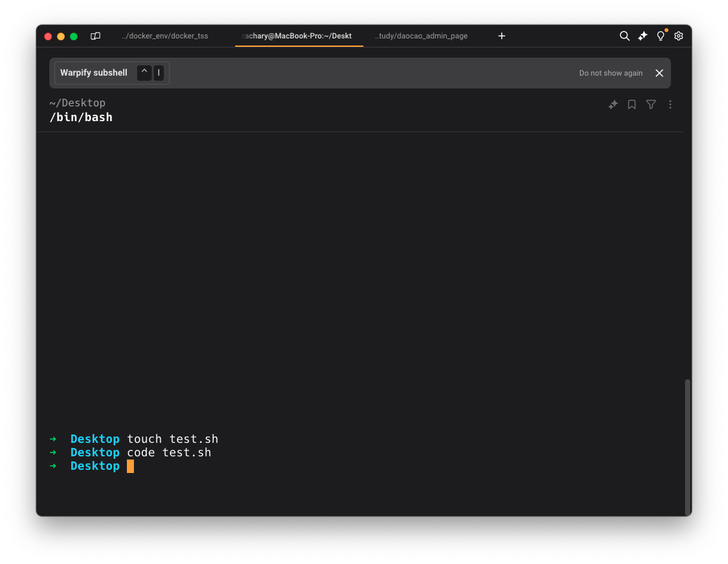Switch to the docker_env/docker_tss tab
Screen dimensions: 728x564
click(165, 36)
